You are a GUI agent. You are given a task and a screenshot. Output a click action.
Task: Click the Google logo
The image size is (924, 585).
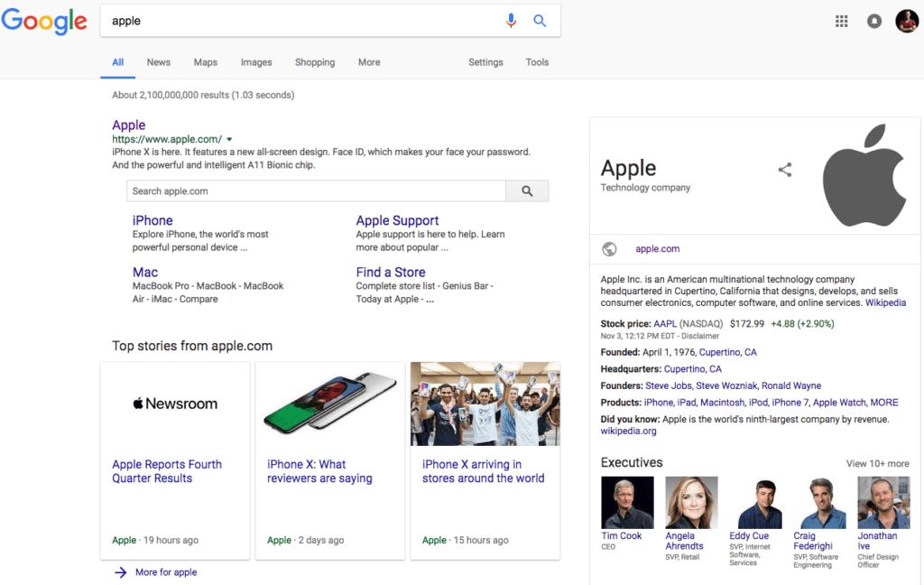click(44, 22)
